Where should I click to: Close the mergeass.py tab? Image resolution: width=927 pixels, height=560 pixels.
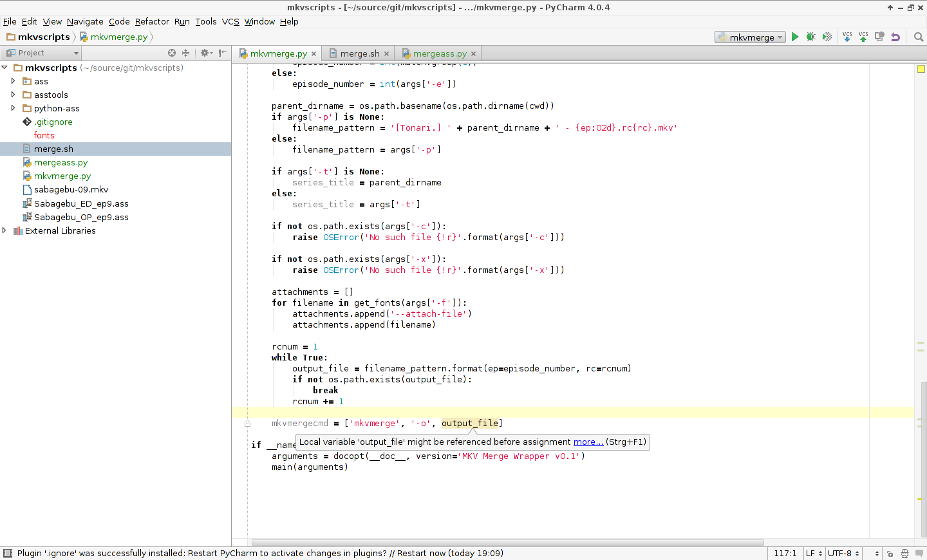coord(474,54)
